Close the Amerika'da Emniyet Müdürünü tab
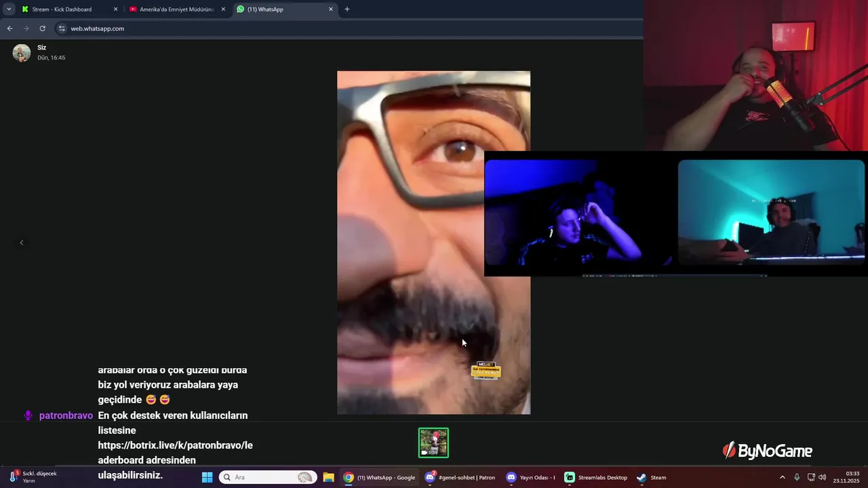868x488 pixels. pyautogui.click(x=223, y=9)
